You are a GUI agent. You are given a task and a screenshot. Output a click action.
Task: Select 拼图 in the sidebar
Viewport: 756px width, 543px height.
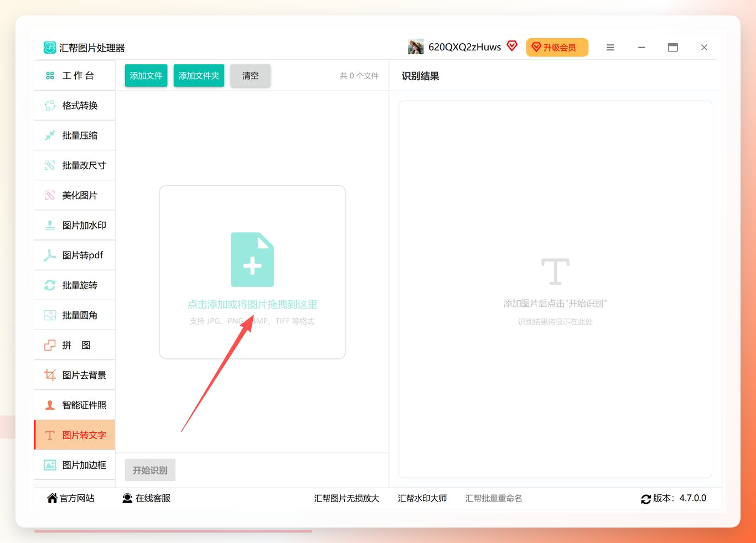pos(75,345)
